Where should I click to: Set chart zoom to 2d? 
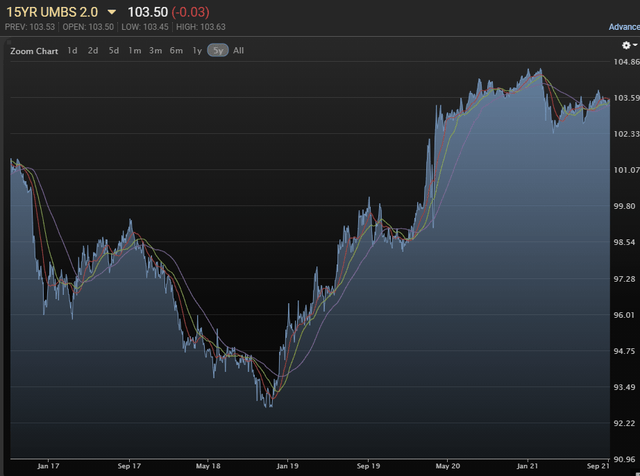coord(93,51)
